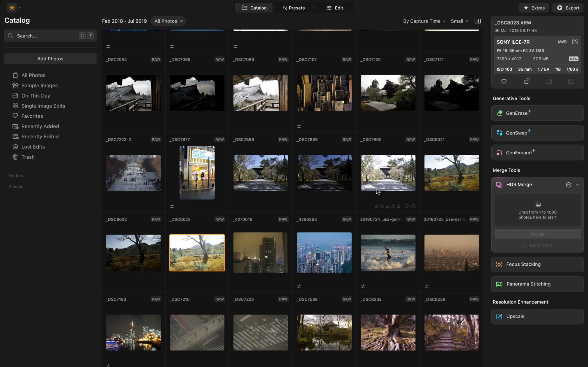The width and height of the screenshot is (588, 367).
Task: Click the rotate icon in the info panel
Action: click(527, 82)
